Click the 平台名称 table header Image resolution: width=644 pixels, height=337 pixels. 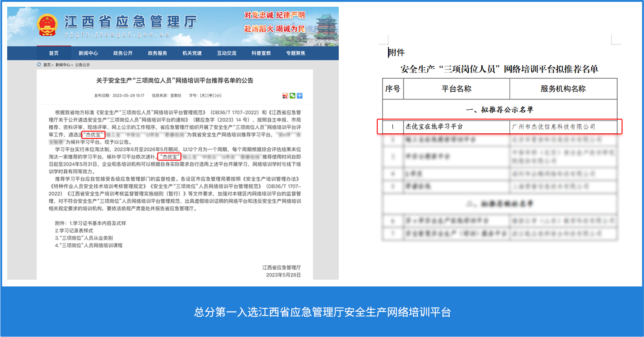(456, 89)
